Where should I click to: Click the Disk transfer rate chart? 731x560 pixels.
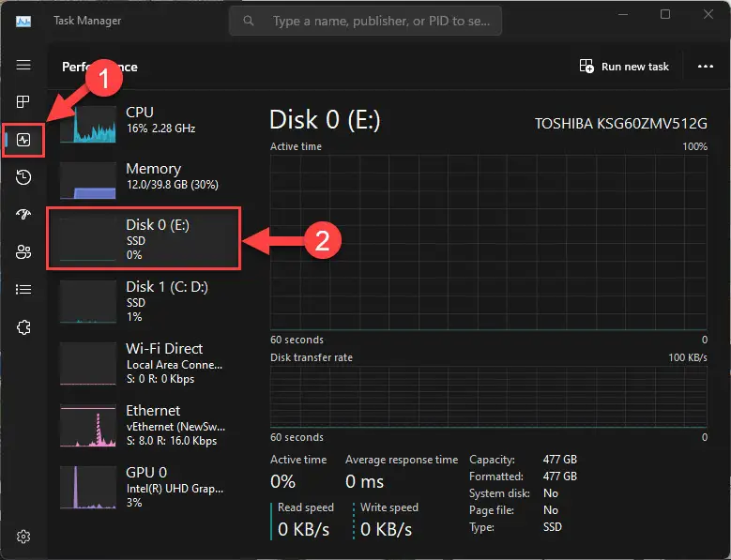pyautogui.click(x=489, y=397)
